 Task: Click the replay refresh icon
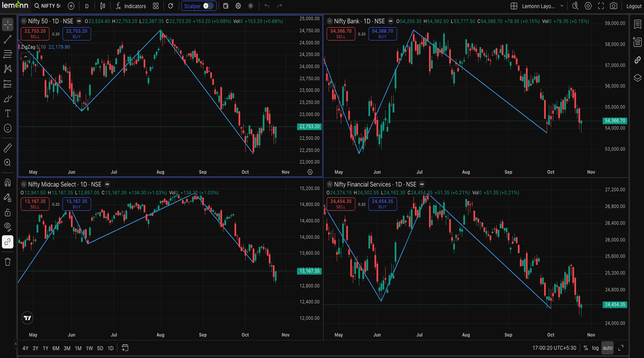pyautogui.click(x=171, y=6)
